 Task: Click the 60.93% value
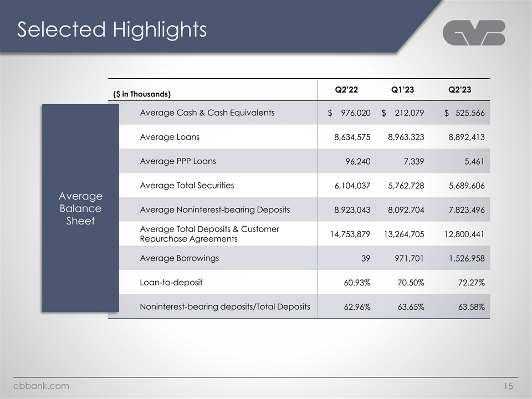tap(357, 283)
